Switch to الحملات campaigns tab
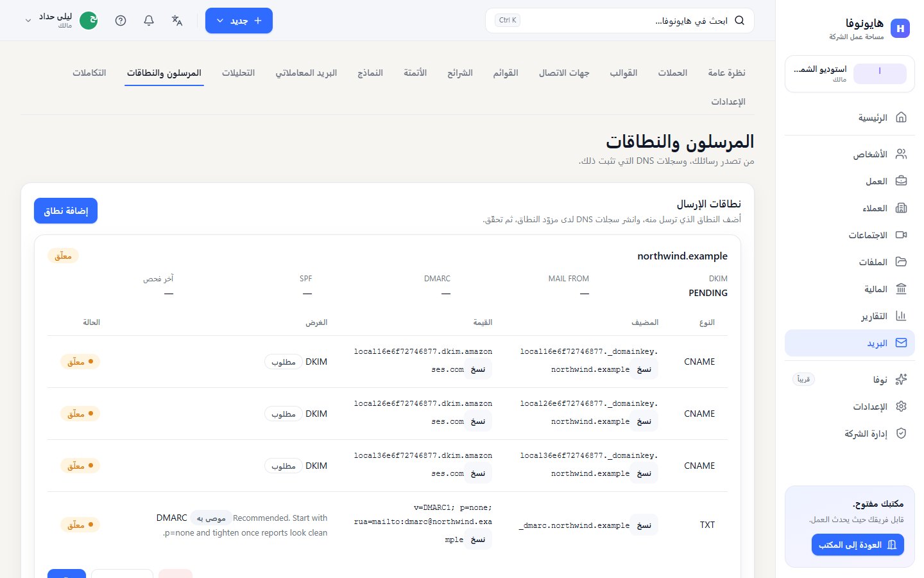Screen dimensions: 924x578 [672, 73]
